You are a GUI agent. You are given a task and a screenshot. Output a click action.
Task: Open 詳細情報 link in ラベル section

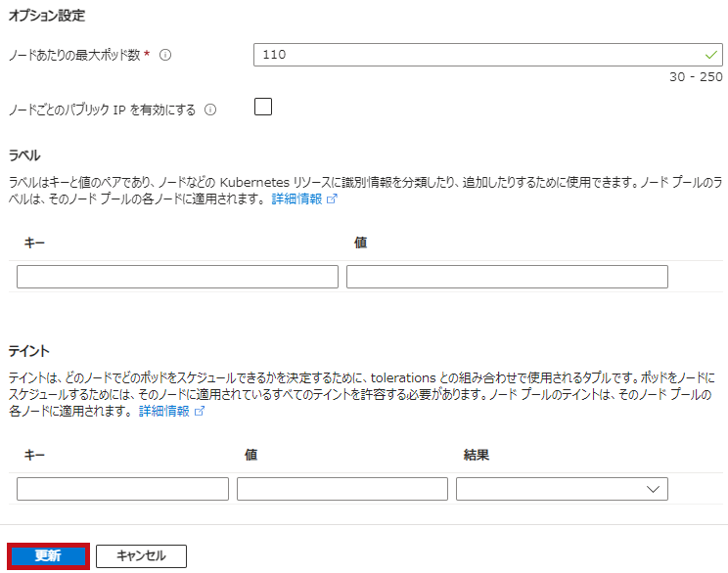pos(296,199)
